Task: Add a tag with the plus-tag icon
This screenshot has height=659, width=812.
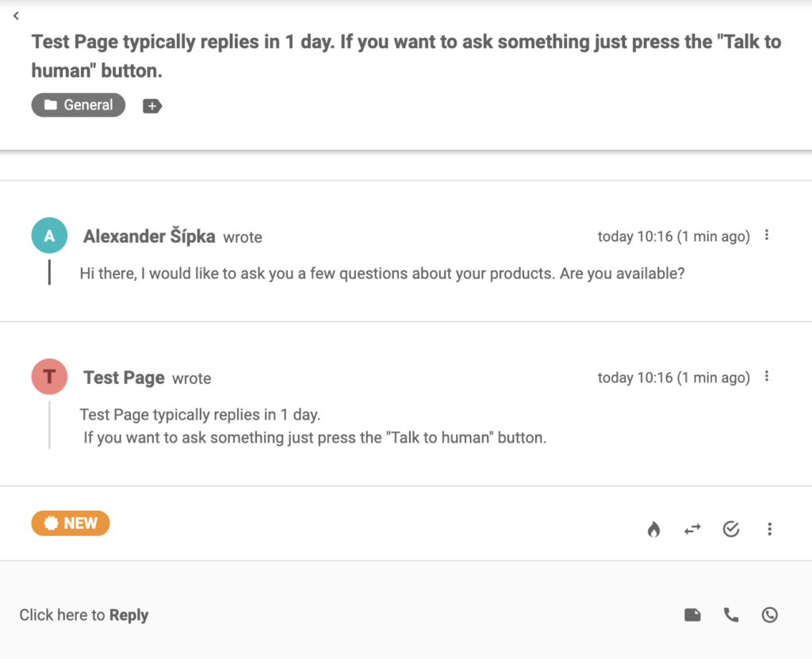Action: coord(151,105)
